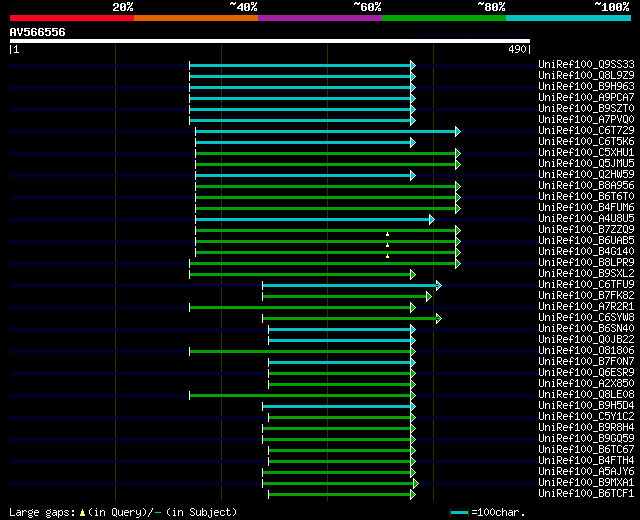Select the UniRef100_B8LPR9 label
640x520 pixels.
(x=586, y=262)
